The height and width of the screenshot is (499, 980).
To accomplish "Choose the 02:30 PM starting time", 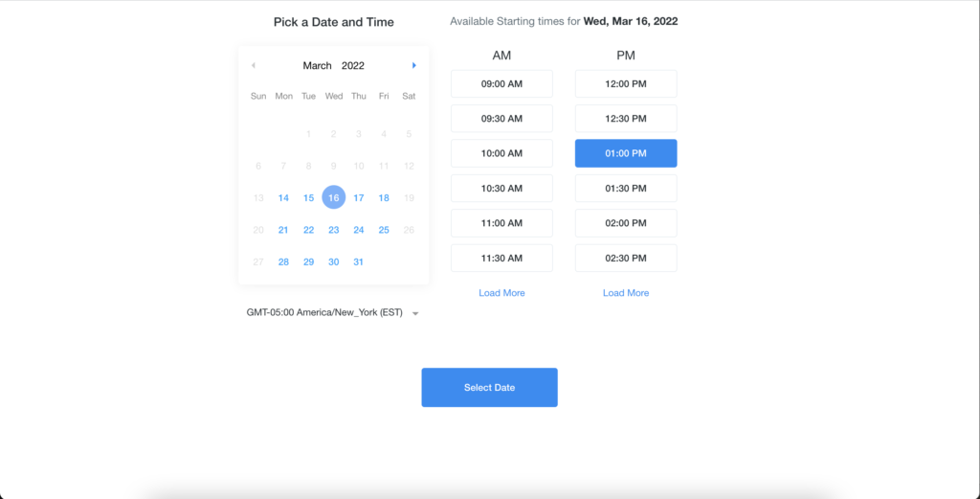I will click(x=626, y=258).
